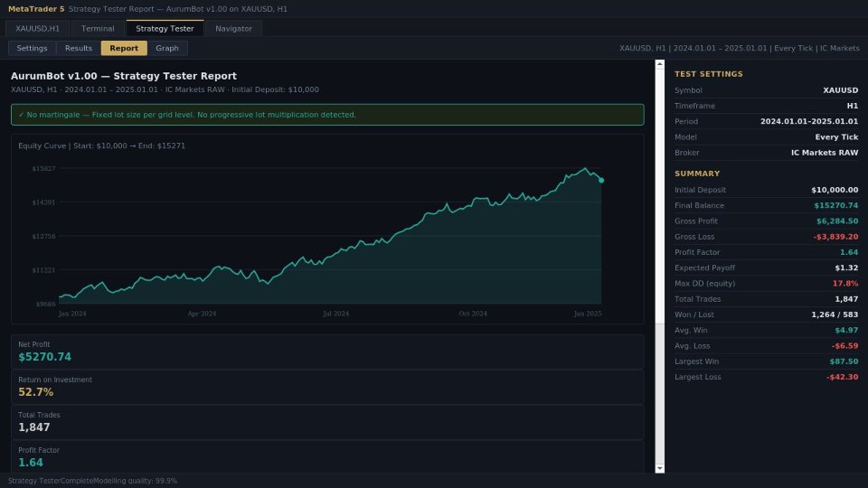The image size is (868, 488).
Task: Click the Largest Win $87.50 value
Action: click(x=844, y=361)
